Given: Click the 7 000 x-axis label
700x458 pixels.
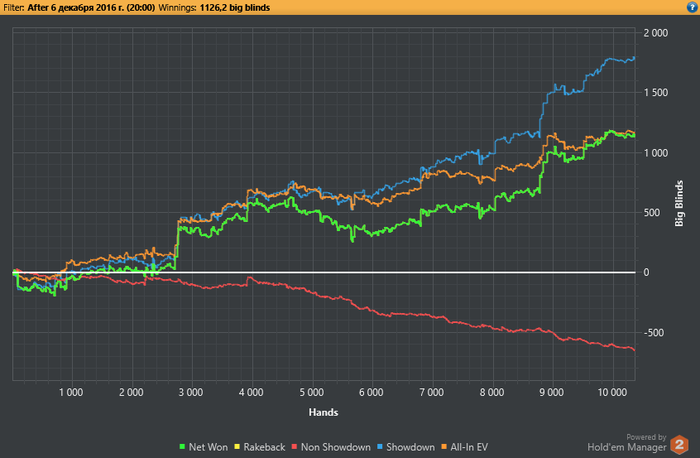Looking at the screenshot, I should click(432, 392).
